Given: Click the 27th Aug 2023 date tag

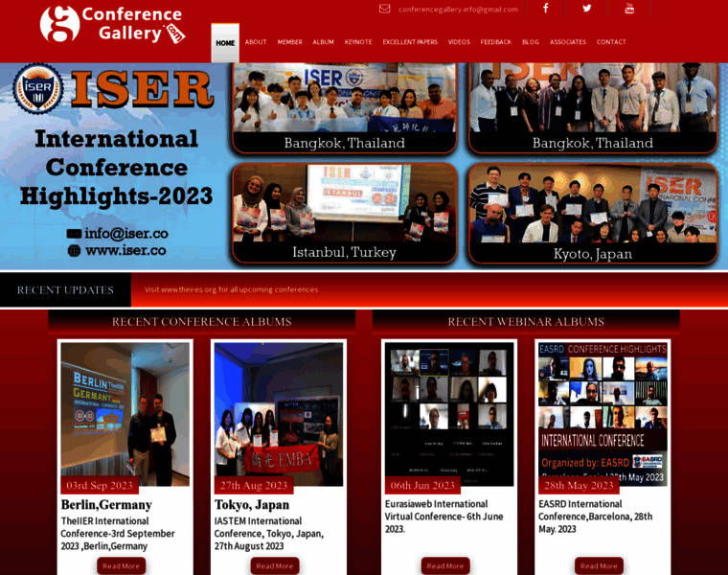Looking at the screenshot, I should pos(254,485).
